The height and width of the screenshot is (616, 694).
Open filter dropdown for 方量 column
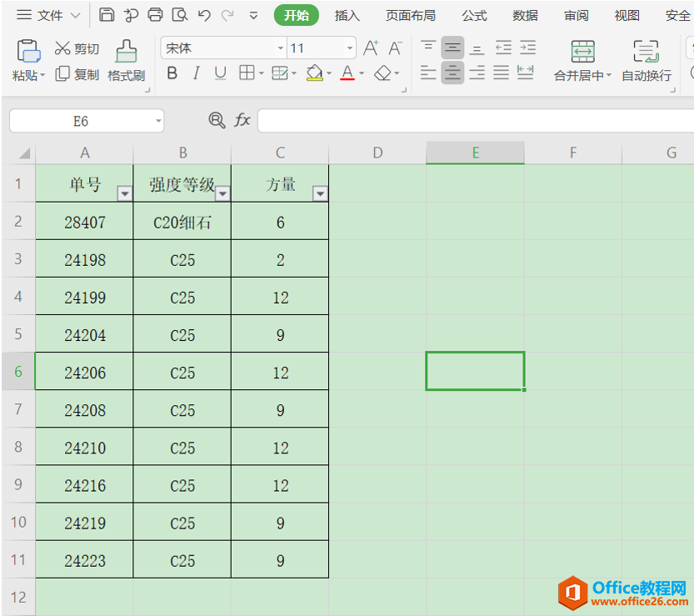point(320,193)
